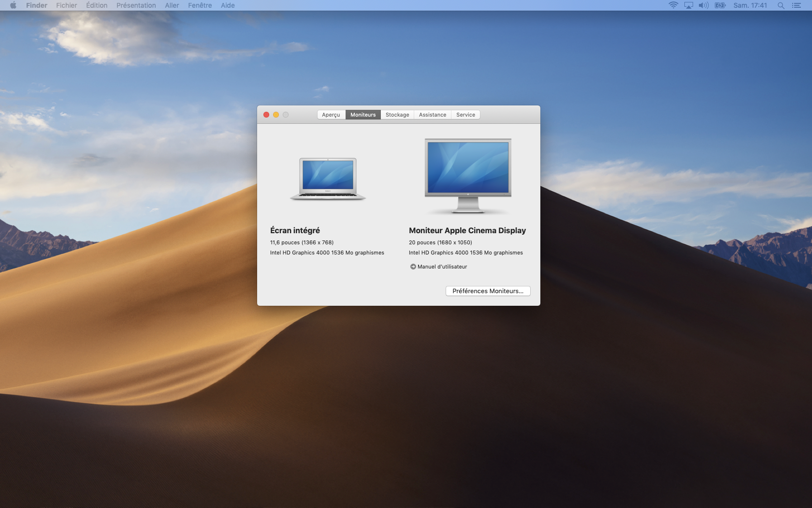Click graphics info under Cinema Display
Image resolution: width=812 pixels, height=508 pixels.
click(x=466, y=253)
